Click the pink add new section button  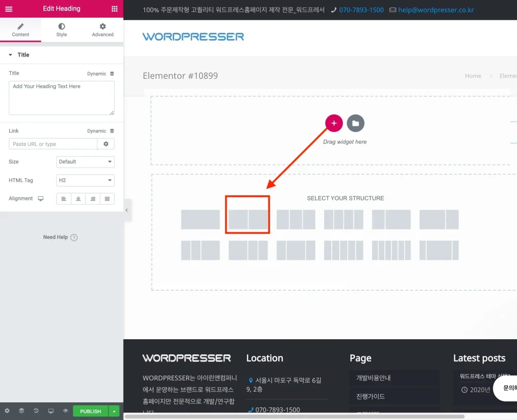334,123
